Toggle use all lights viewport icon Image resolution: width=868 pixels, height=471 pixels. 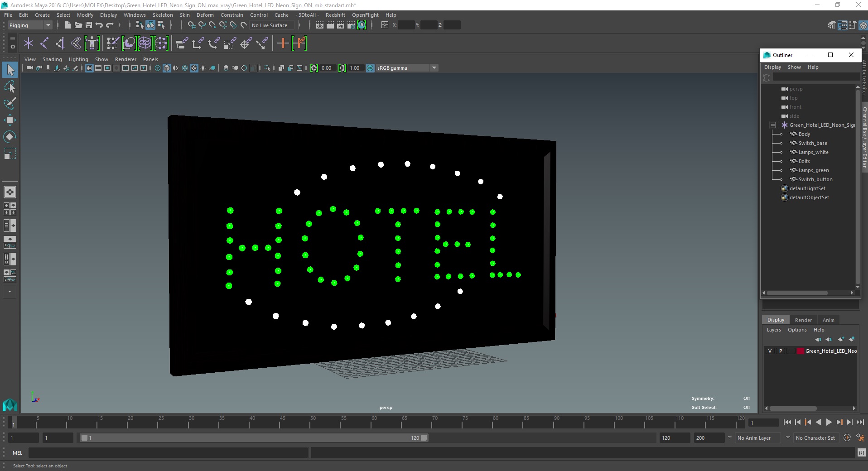203,68
